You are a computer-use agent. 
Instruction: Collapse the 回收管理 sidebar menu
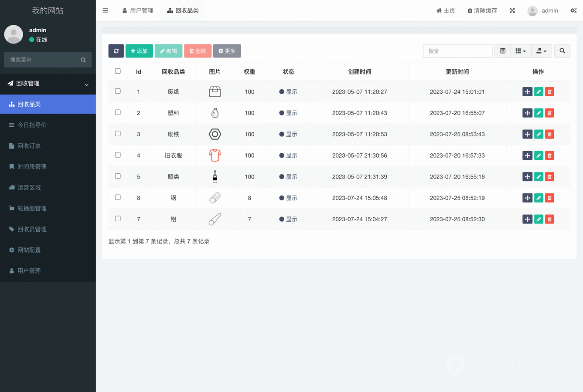[x=48, y=84]
